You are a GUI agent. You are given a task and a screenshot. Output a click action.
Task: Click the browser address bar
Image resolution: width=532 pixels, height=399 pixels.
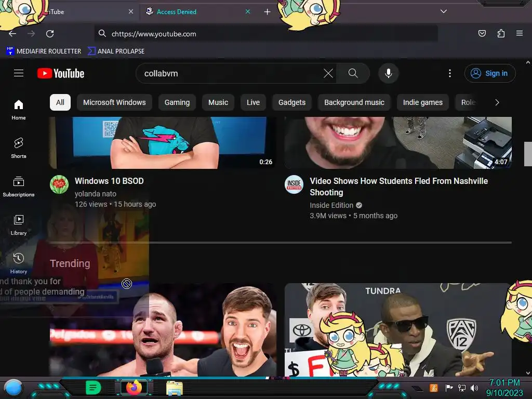coord(265,34)
